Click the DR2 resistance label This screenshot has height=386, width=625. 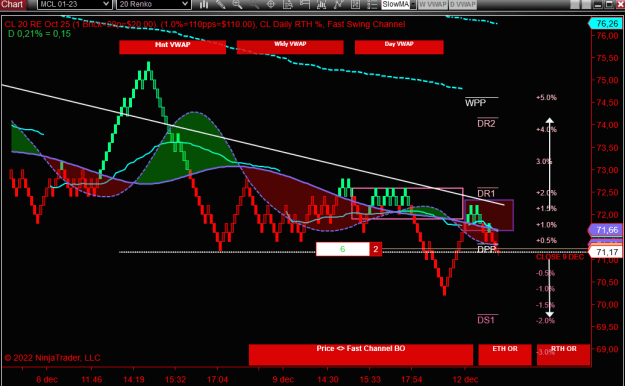[x=486, y=124]
